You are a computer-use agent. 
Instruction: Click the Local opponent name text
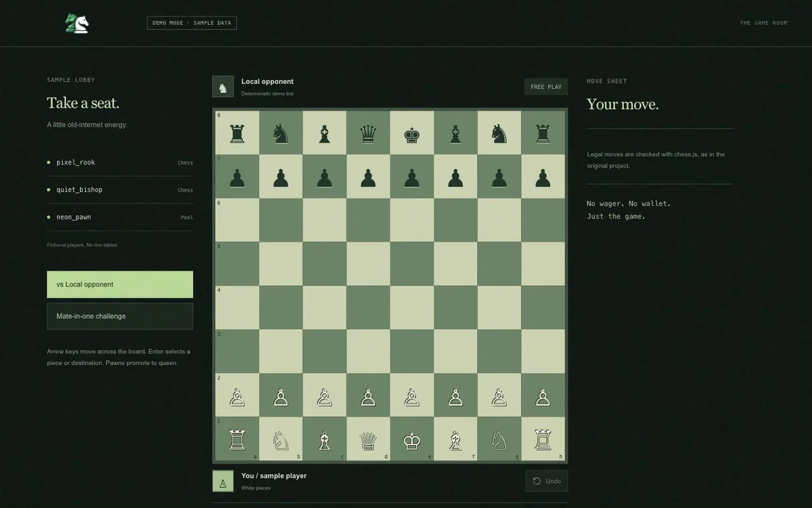267,81
